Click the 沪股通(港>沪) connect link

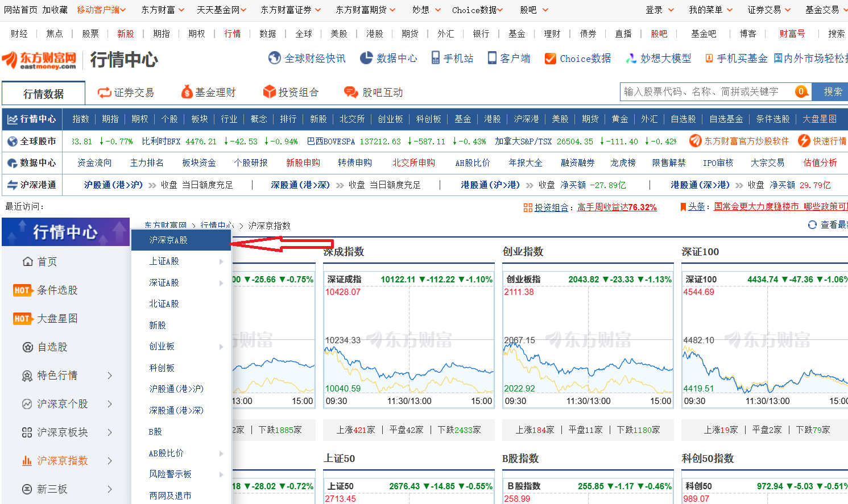point(113,185)
